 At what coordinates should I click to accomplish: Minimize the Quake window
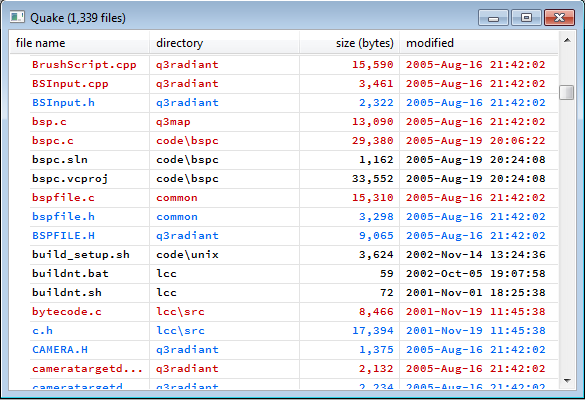(x=493, y=18)
